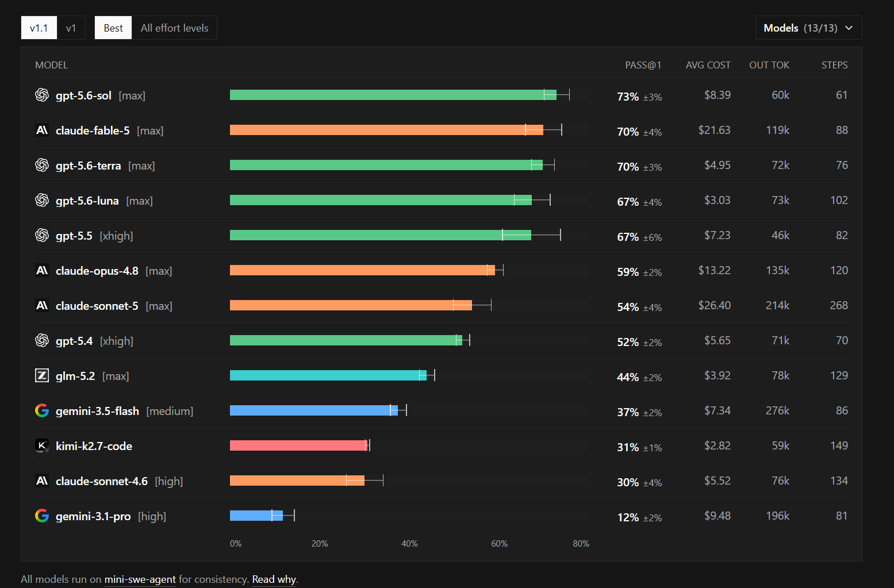The image size is (894, 588).
Task: Select the Best effort view
Action: 113,28
